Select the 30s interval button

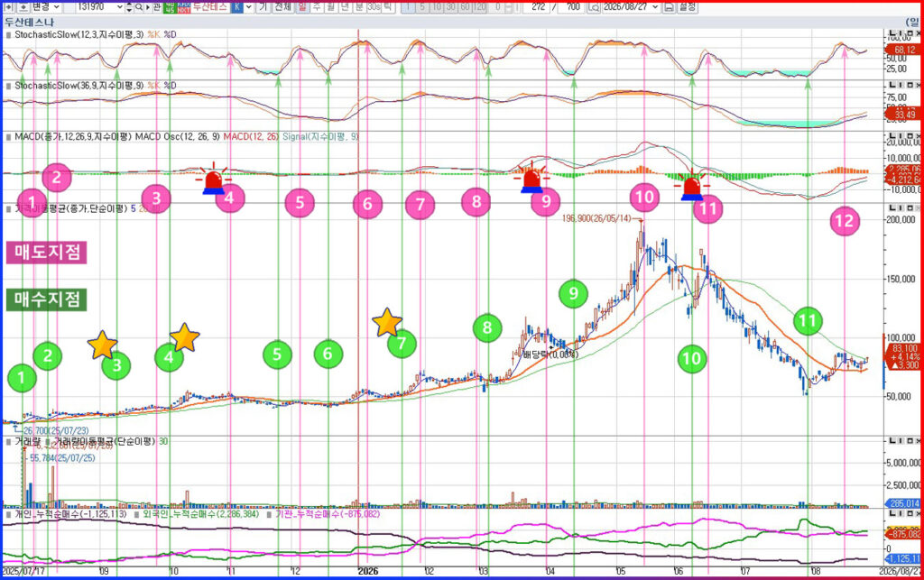[x=374, y=7]
